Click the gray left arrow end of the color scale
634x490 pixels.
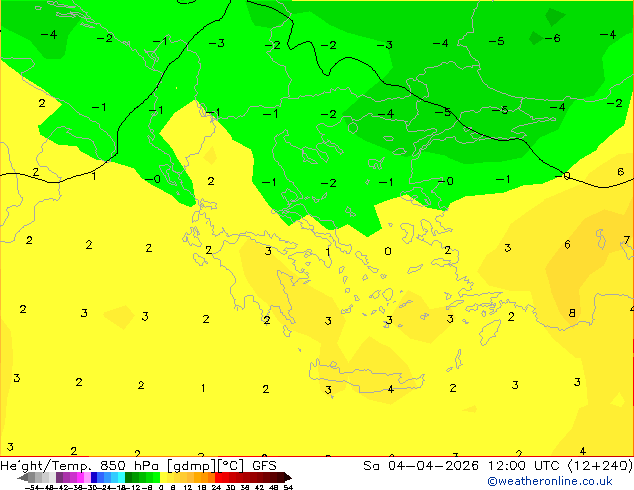click(23, 477)
